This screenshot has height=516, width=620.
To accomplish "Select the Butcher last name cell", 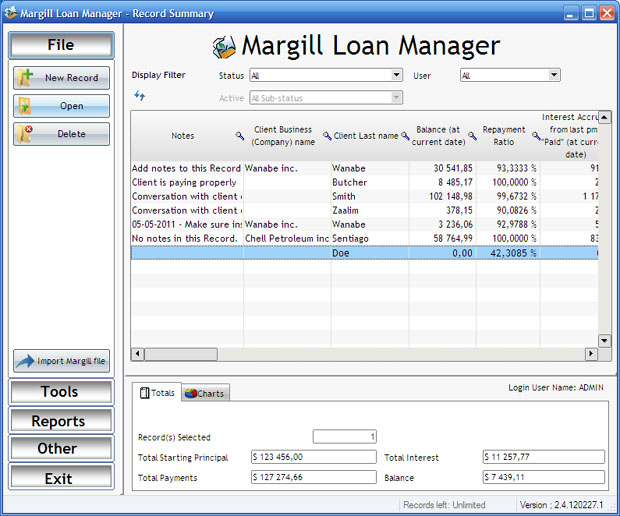I will pos(370,182).
